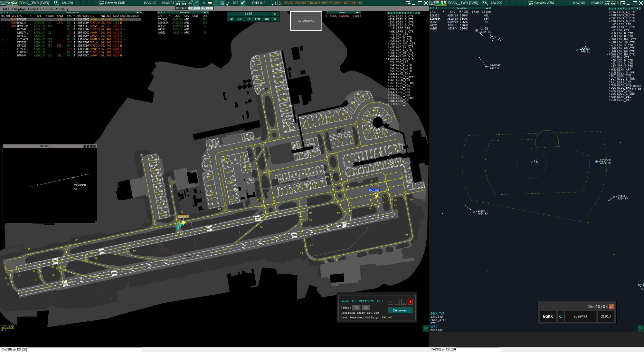The height and width of the screenshot is (352, 644).
Task: Close the Arrival List in SMR window
Action: coord(208,13)
